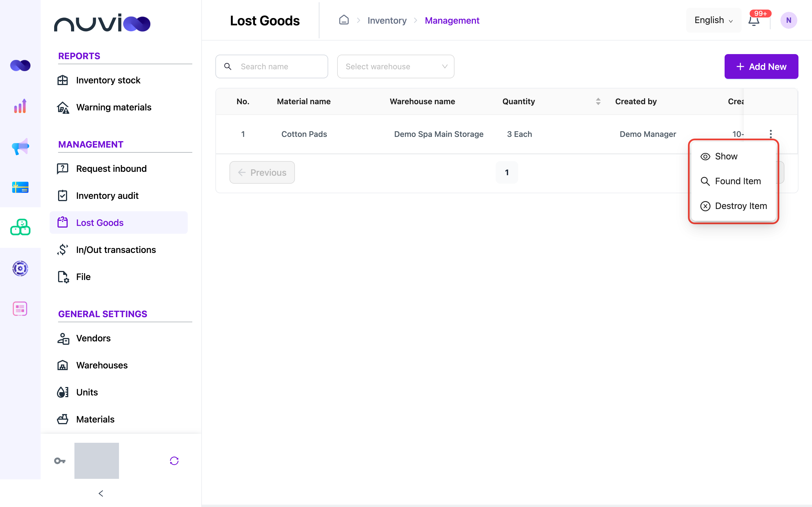The image size is (812, 507).
Task: Open the gift card sidebar icon
Action: (20, 187)
